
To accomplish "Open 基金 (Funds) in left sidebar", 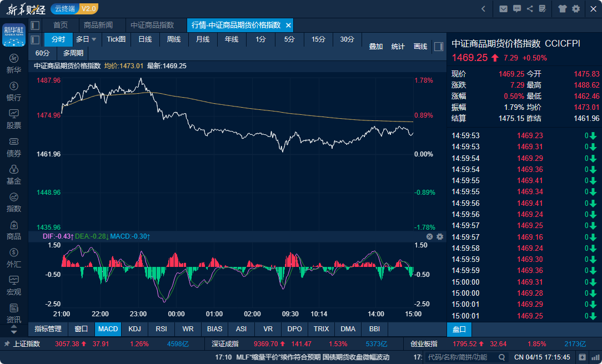I will (14, 175).
